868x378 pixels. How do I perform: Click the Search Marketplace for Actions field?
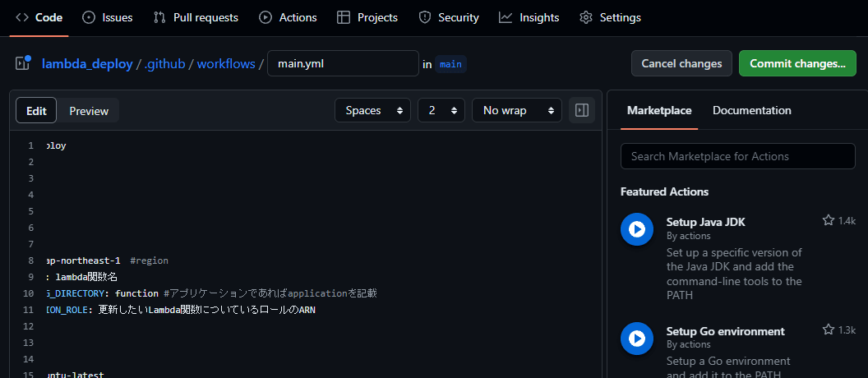pos(738,156)
